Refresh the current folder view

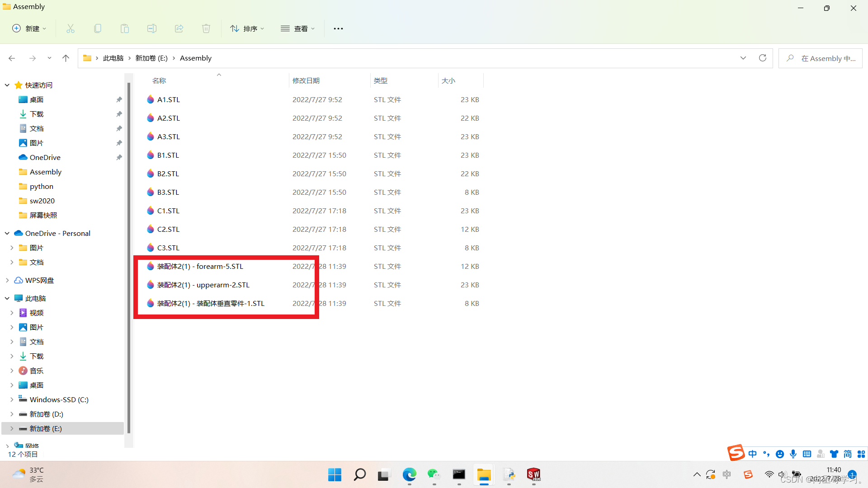click(x=763, y=58)
